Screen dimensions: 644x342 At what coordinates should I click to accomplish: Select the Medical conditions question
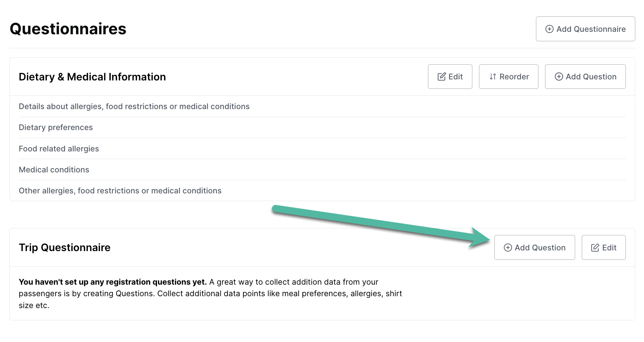54,169
